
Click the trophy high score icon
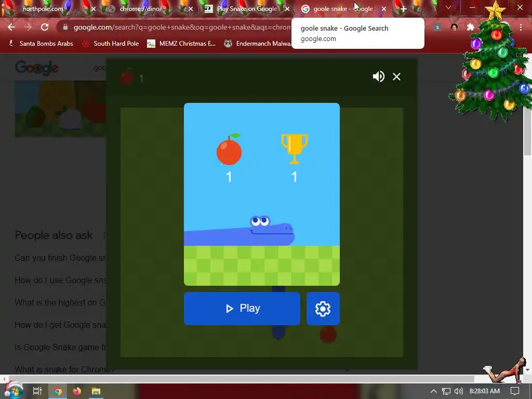point(295,149)
